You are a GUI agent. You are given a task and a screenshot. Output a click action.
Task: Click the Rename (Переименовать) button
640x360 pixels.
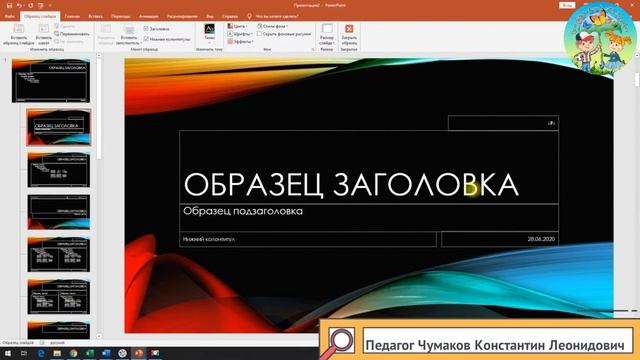click(72, 34)
